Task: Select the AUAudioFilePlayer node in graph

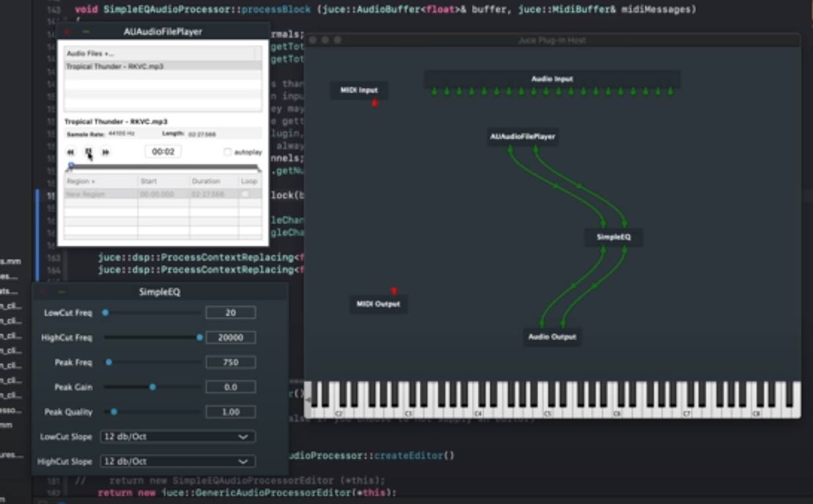Action: [522, 137]
